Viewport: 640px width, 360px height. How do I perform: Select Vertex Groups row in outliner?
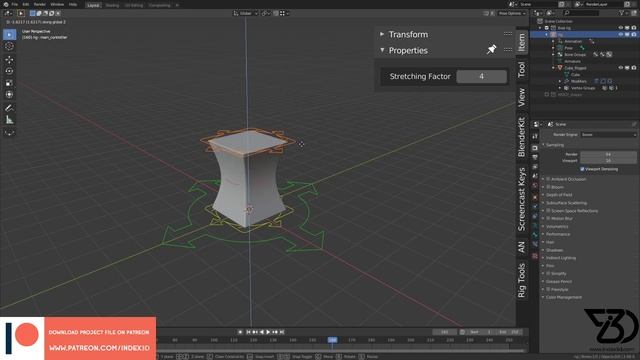pos(583,88)
